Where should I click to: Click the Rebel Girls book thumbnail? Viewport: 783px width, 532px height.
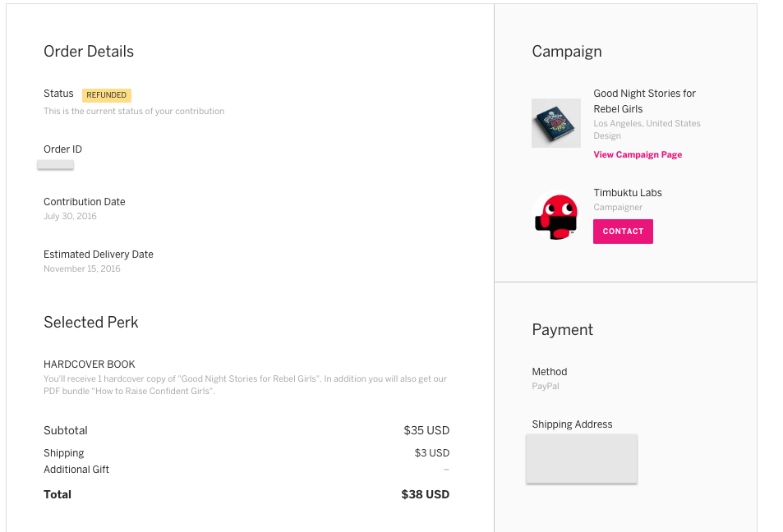[x=555, y=123]
